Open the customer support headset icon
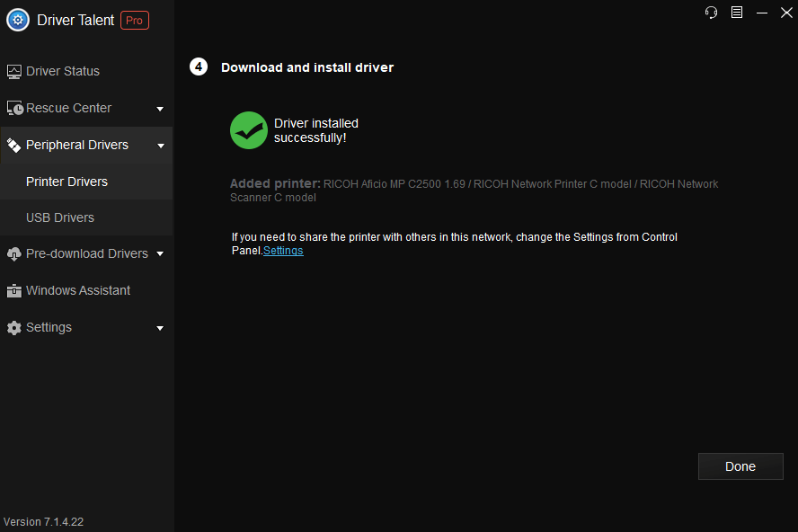798x532 pixels. pyautogui.click(x=711, y=13)
